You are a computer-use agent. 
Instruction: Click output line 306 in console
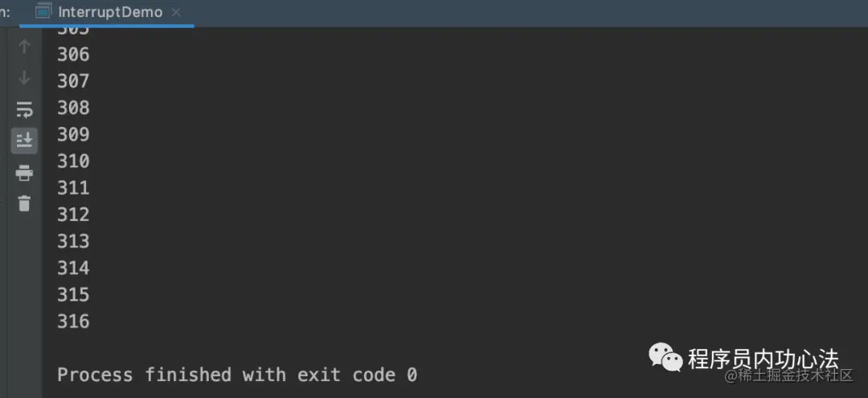click(73, 54)
